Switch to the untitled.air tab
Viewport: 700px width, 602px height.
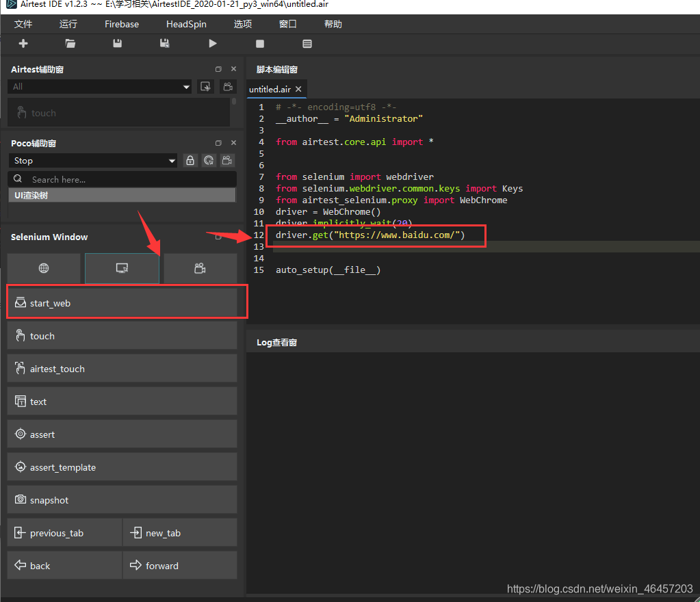[x=270, y=89]
